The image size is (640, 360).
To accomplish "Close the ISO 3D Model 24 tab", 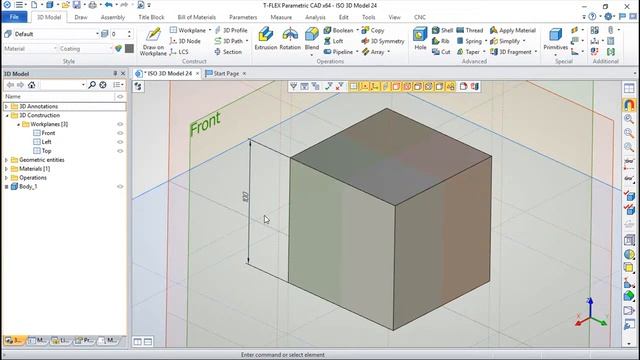I will (x=197, y=73).
